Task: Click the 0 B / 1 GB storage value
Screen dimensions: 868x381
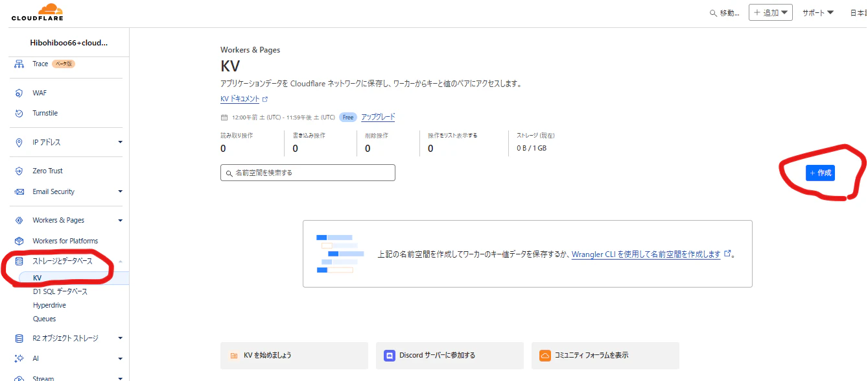Action: click(x=532, y=148)
